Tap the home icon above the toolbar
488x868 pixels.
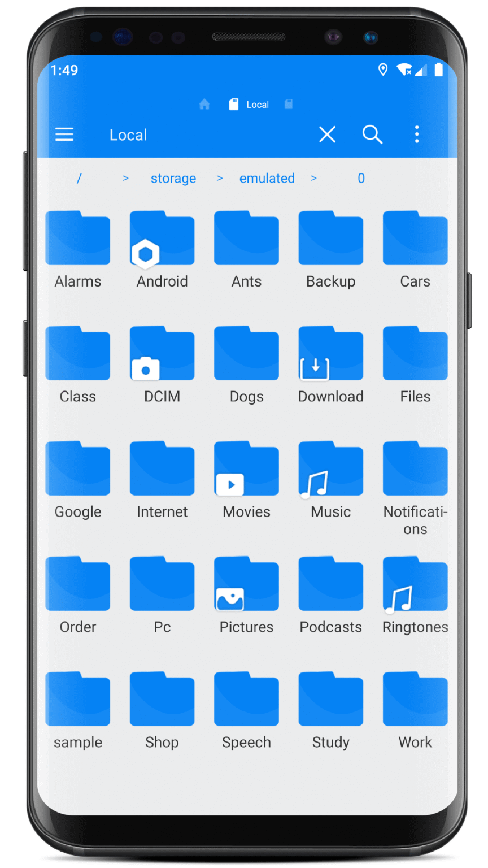tap(203, 104)
